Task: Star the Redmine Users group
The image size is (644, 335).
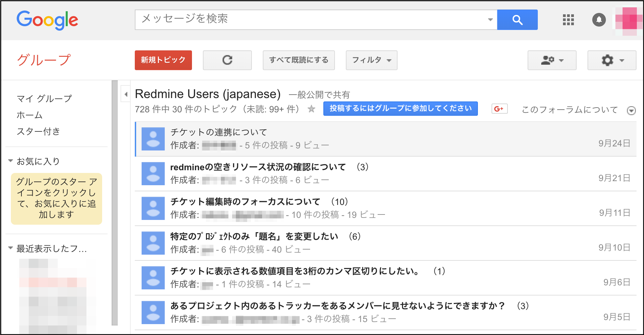Action: click(x=311, y=109)
